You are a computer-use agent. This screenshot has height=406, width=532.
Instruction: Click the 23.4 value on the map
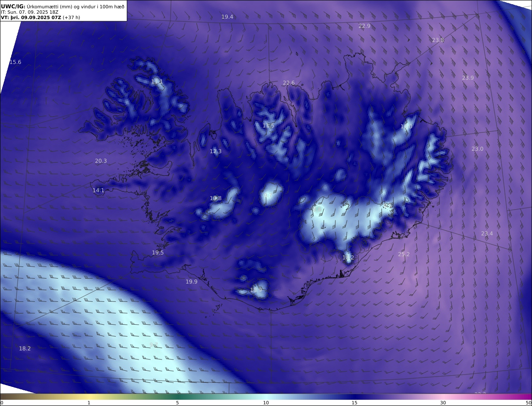tap(487, 234)
